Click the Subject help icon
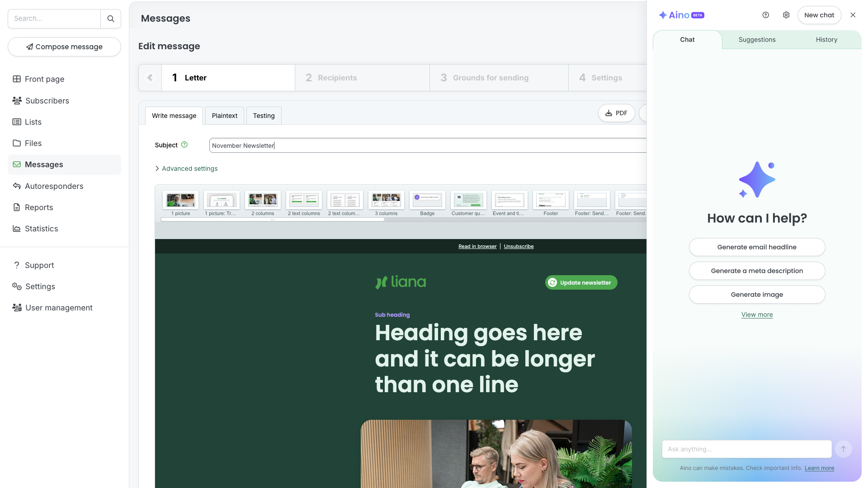 184,145
